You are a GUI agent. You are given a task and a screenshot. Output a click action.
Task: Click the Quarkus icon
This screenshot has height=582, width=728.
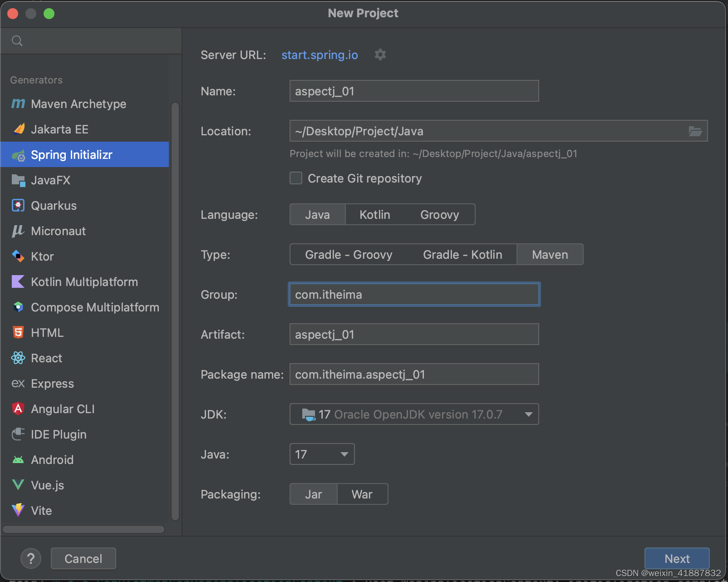pyautogui.click(x=18, y=206)
